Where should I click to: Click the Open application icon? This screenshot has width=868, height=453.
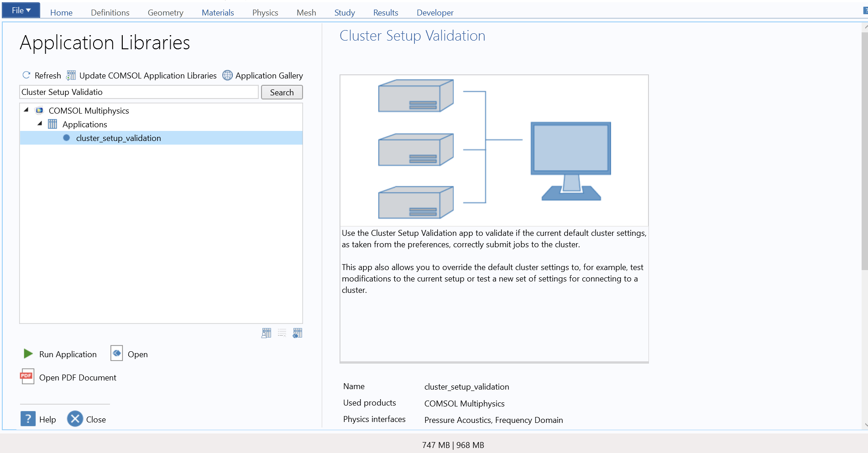point(117,354)
